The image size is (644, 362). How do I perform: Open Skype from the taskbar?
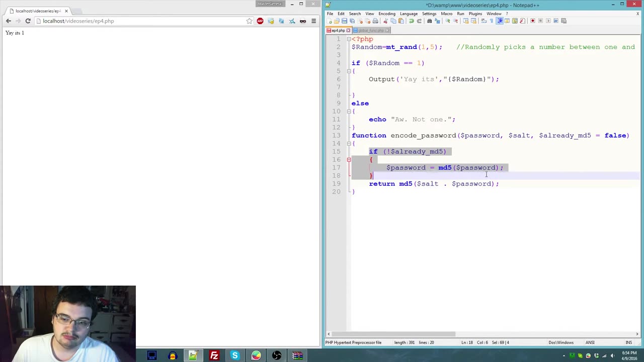click(x=235, y=356)
